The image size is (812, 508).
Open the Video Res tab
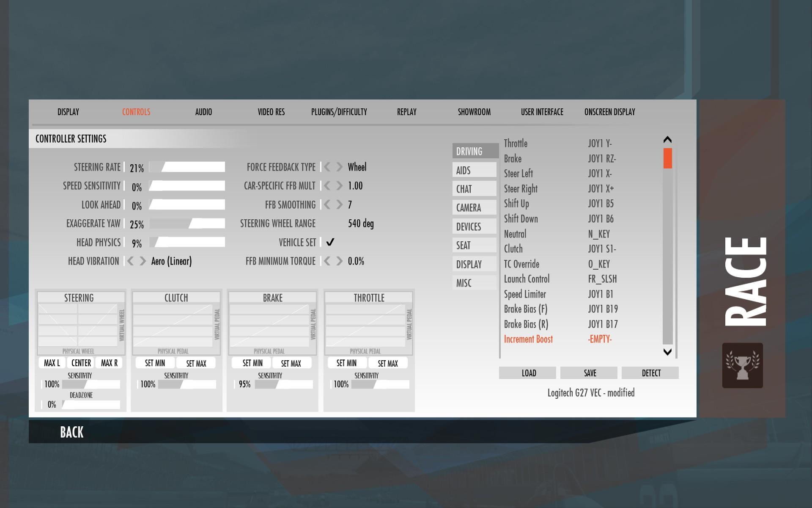pos(271,112)
